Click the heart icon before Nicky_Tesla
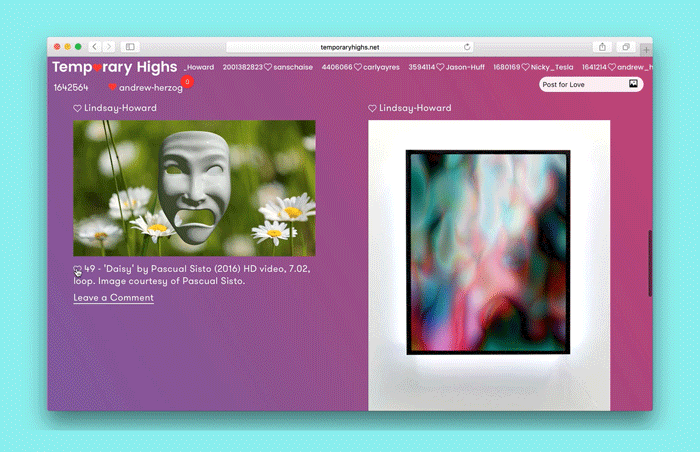The height and width of the screenshot is (452, 700). click(x=525, y=67)
